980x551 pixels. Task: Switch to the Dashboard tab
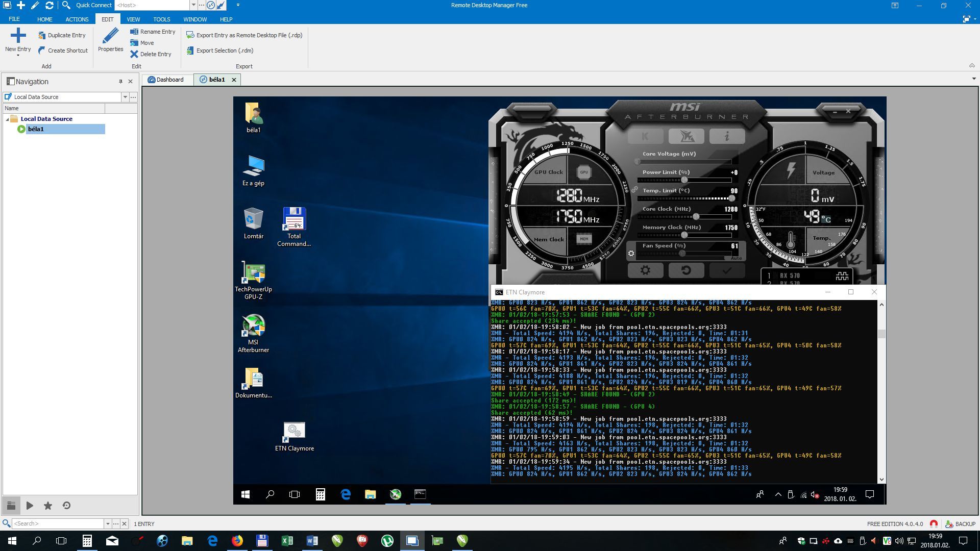[x=165, y=80]
